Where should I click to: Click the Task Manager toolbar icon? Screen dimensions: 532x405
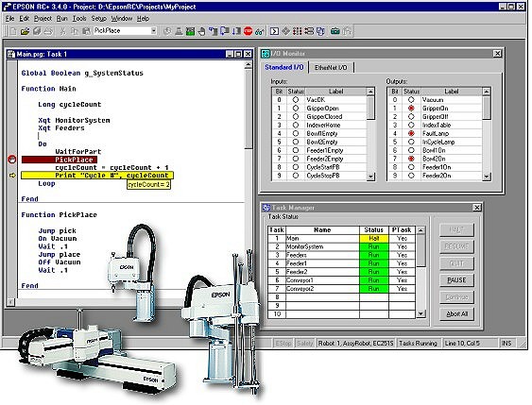pyautogui.click(x=320, y=31)
